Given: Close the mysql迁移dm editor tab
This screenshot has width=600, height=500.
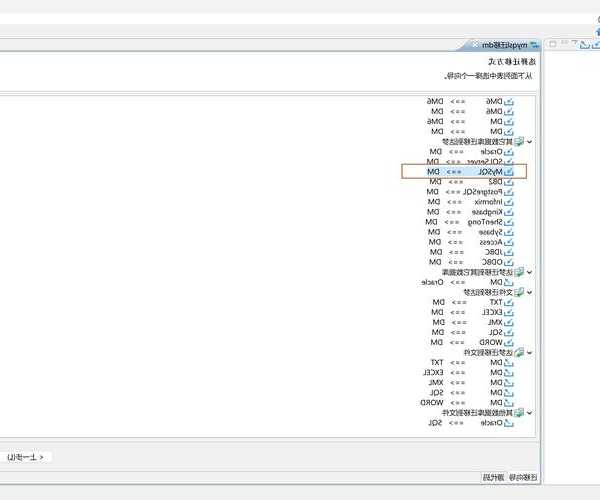Looking at the screenshot, I should pos(473,45).
